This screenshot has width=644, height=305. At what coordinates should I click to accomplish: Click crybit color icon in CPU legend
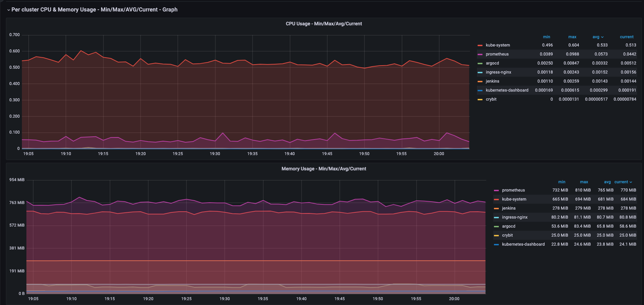coord(480,100)
